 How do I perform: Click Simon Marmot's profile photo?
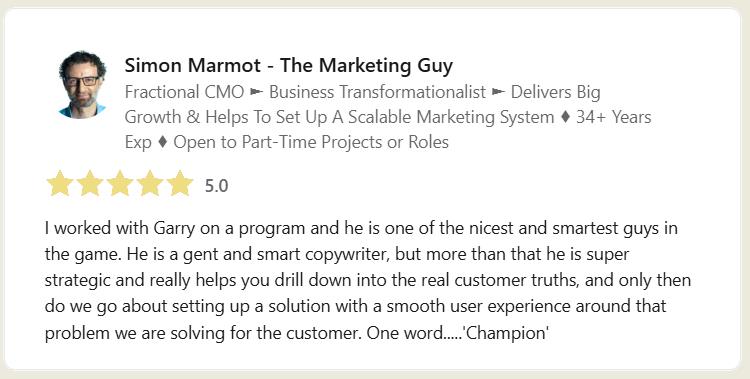pos(82,84)
